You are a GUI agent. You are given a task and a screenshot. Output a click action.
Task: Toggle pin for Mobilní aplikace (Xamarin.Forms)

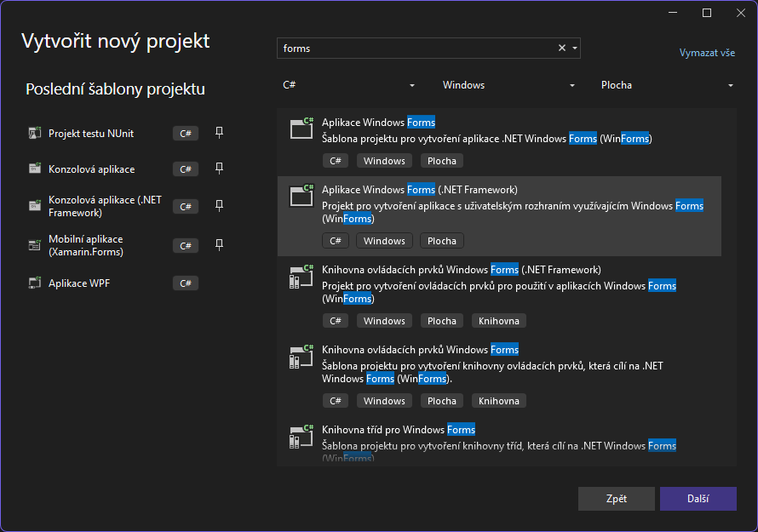pyautogui.click(x=219, y=245)
